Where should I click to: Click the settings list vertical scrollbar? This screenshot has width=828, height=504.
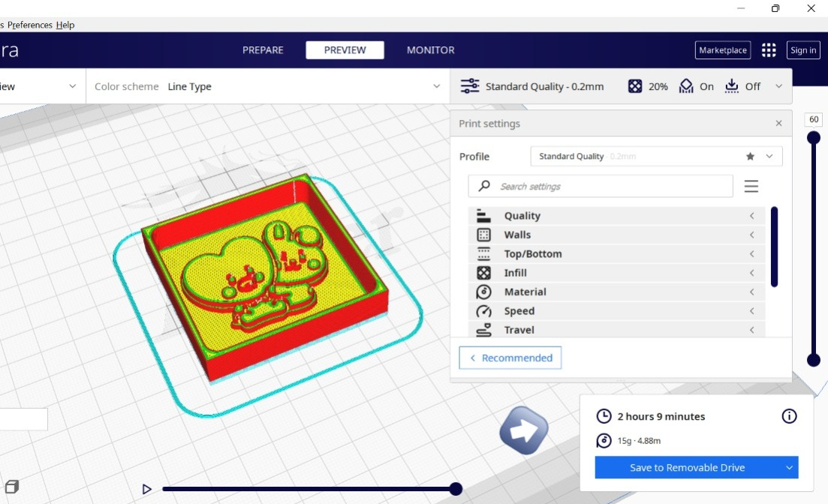(774, 247)
